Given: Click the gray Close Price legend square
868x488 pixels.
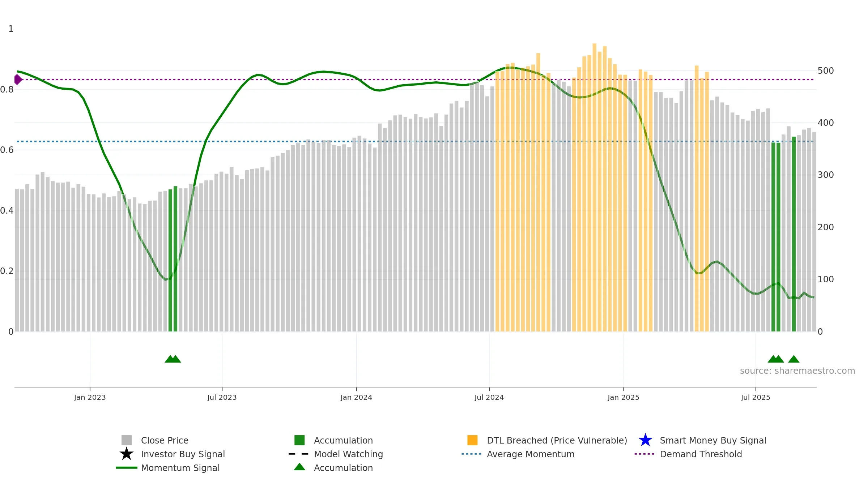Looking at the screenshot, I should pyautogui.click(x=127, y=440).
